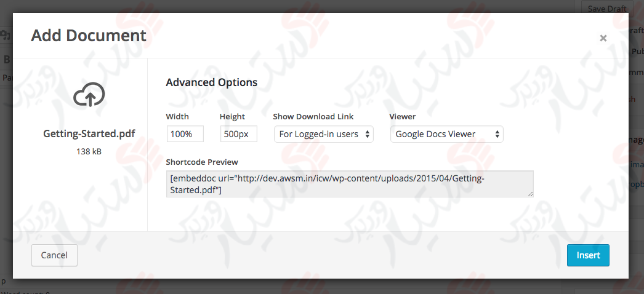Click the blue Insert button

tap(588, 255)
